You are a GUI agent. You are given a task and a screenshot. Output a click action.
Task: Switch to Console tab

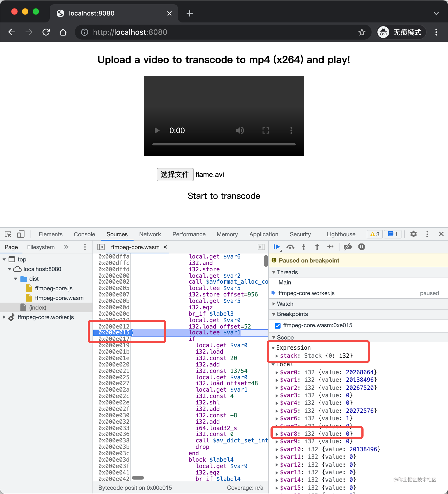[x=84, y=234]
